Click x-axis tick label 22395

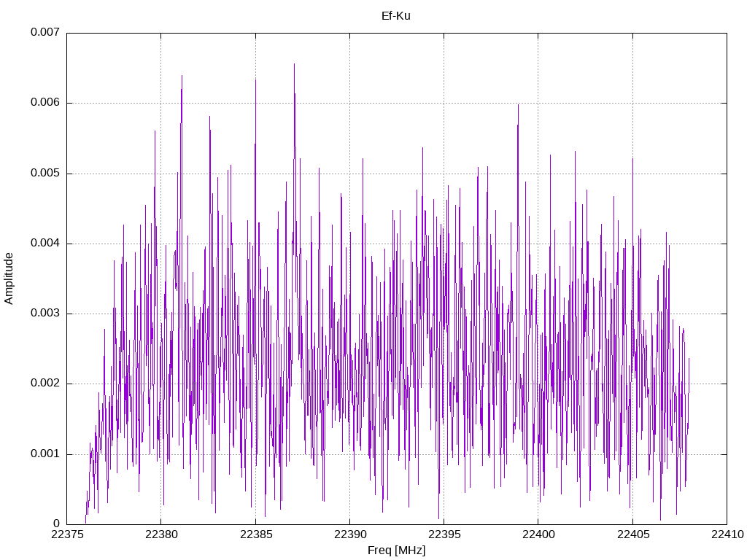pyautogui.click(x=444, y=534)
